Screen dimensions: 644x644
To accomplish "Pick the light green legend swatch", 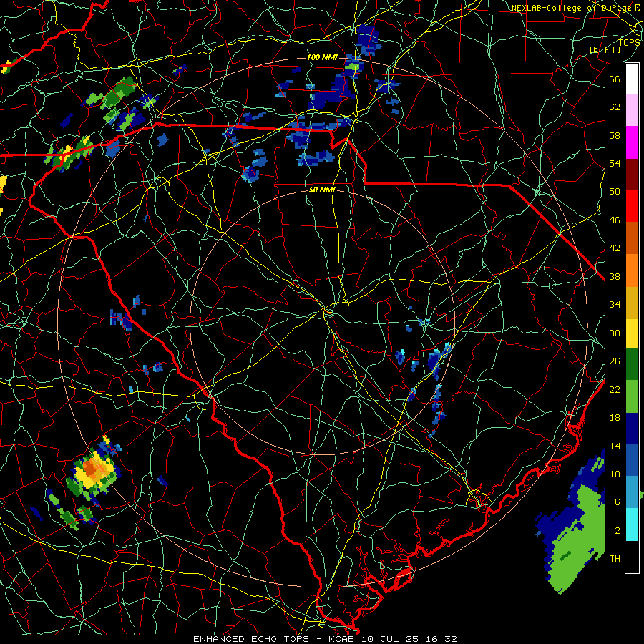I will (632, 396).
